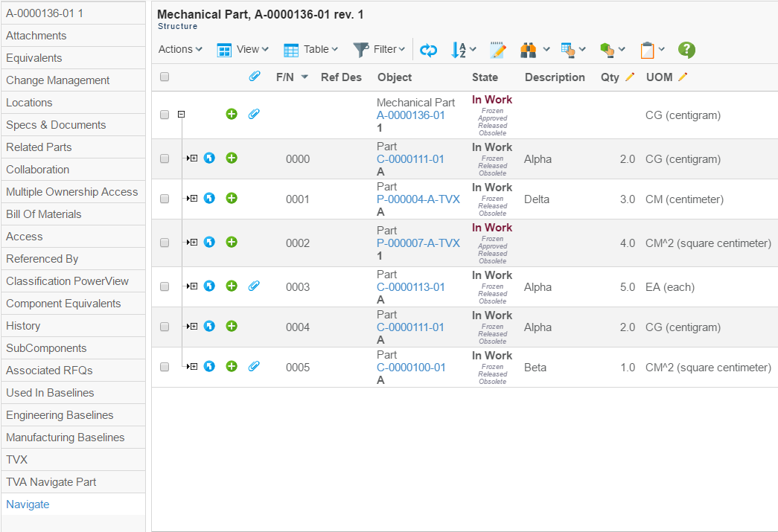Click green plus icon on row 0003

(x=232, y=286)
